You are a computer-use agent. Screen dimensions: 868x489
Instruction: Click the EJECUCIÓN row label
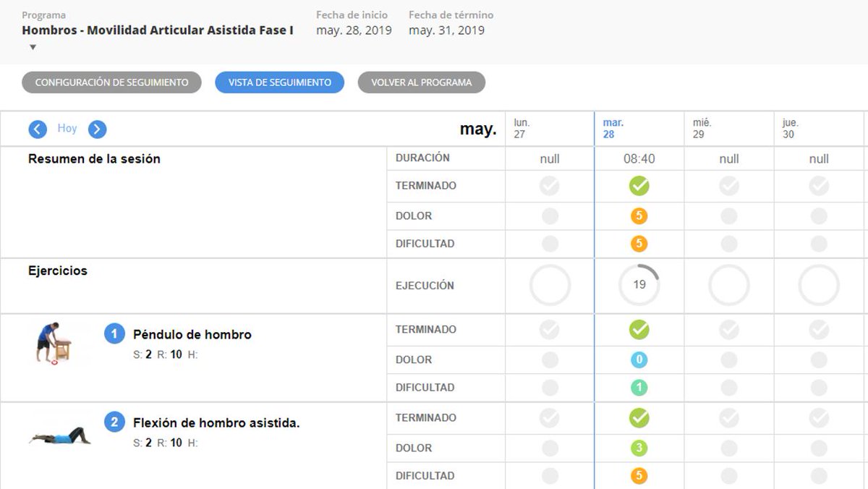coord(425,286)
